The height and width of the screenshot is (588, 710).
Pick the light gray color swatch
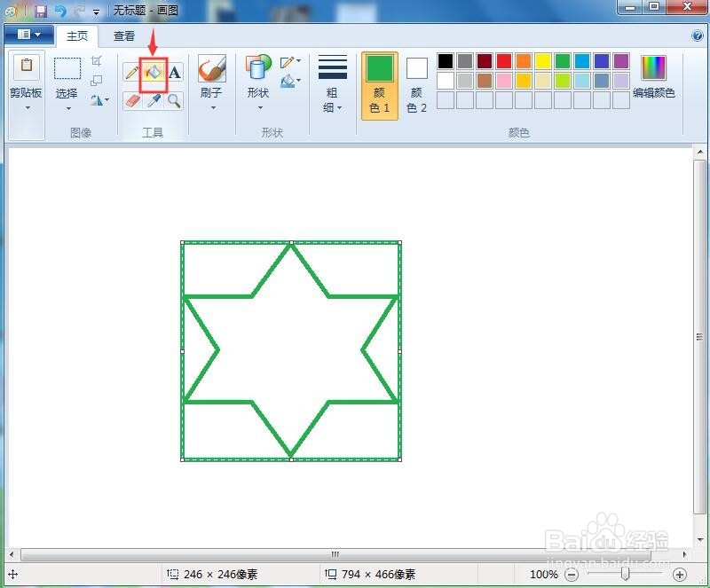click(x=465, y=81)
